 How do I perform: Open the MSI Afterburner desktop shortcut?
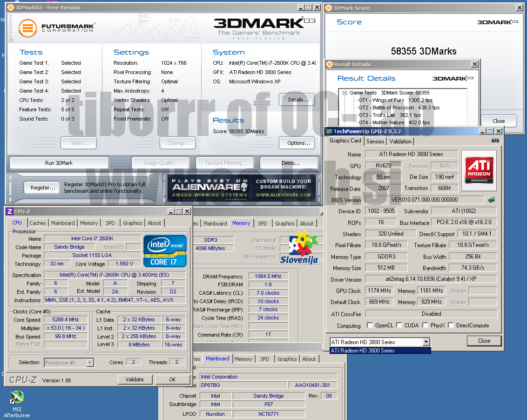click(x=17, y=404)
